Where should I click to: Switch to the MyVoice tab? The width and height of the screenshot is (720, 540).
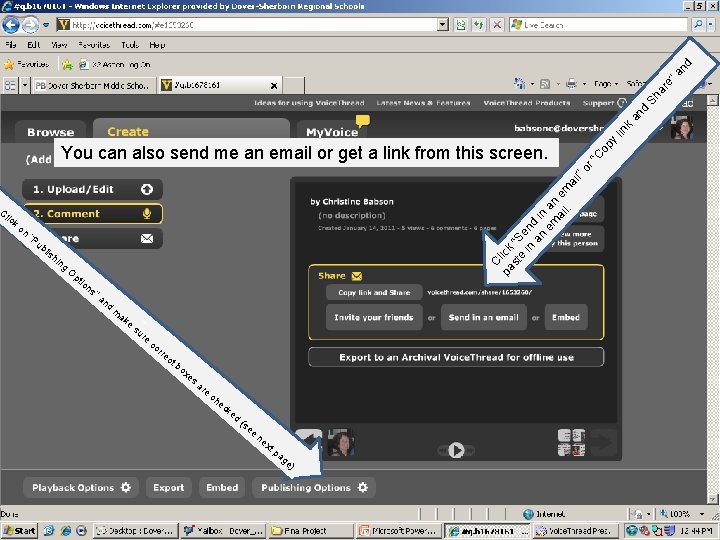[332, 132]
